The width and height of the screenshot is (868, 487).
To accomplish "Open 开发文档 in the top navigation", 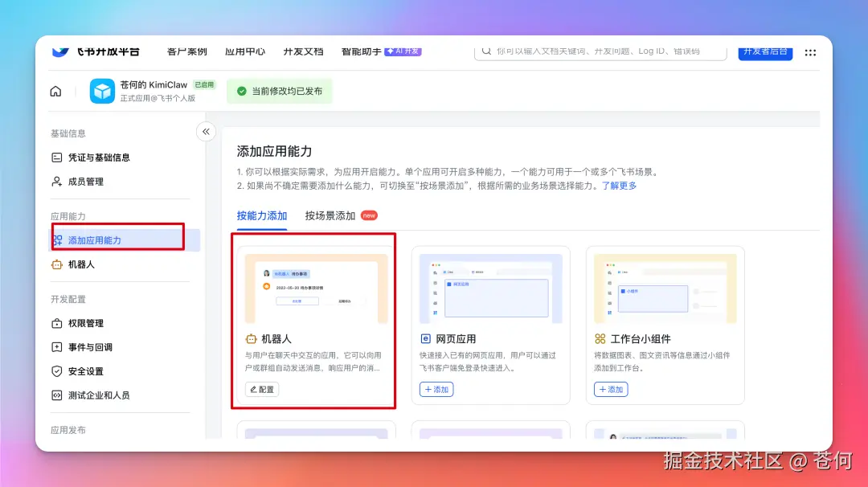I will 303,51.
